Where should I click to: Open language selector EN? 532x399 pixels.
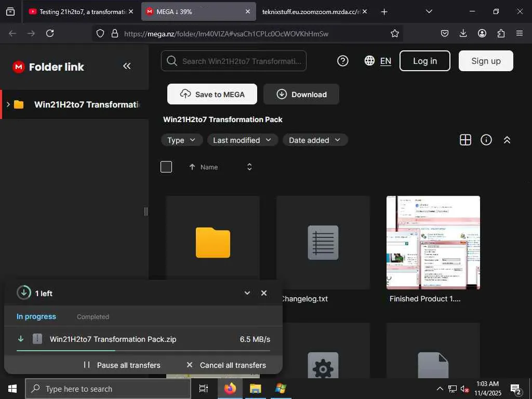click(378, 61)
